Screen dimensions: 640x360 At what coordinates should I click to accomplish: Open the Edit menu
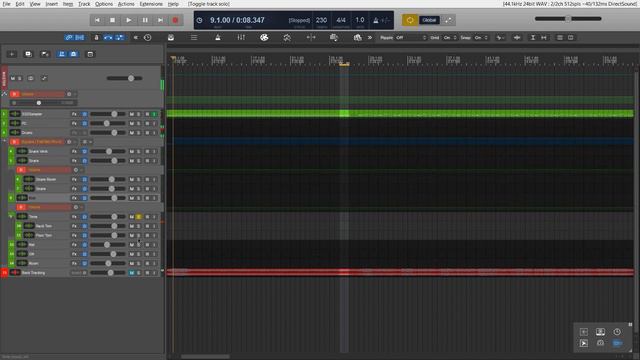coord(20,4)
